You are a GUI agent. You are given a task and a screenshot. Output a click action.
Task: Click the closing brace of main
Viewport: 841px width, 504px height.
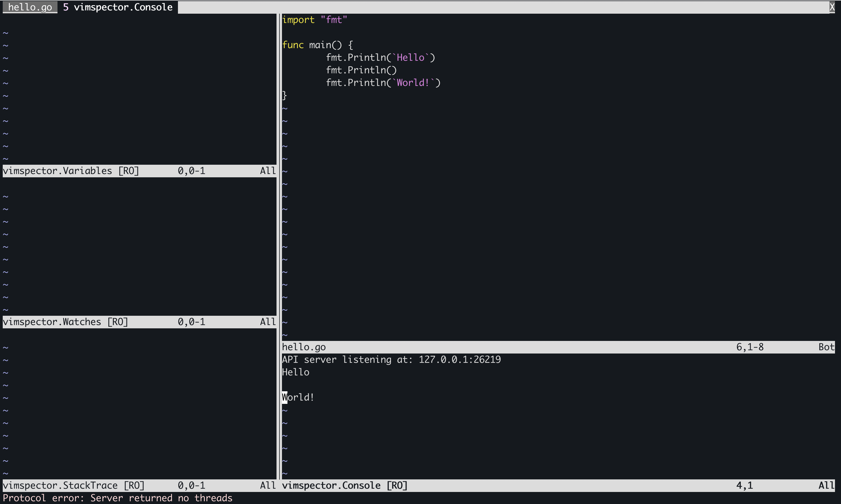tap(284, 95)
